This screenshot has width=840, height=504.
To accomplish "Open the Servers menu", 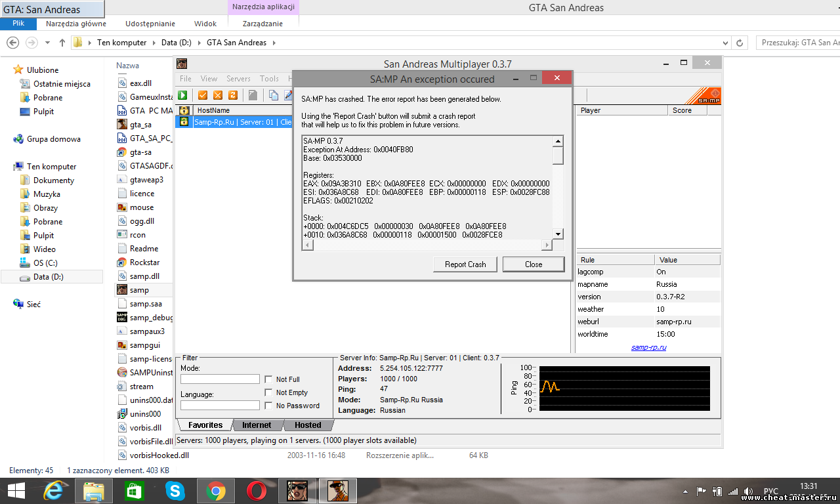I will tap(238, 79).
